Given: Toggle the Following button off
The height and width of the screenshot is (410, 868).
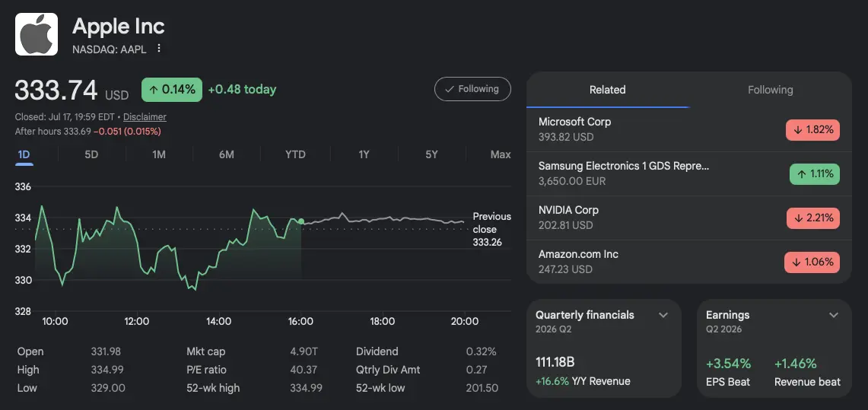Looking at the screenshot, I should [x=472, y=89].
